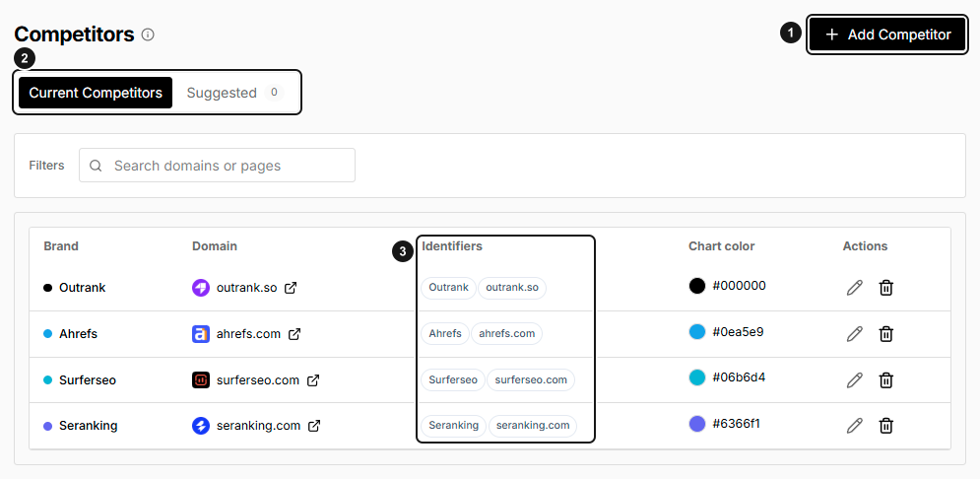Click the #06b6d4 cyan color swatch
The height and width of the screenshot is (479, 980).
click(x=697, y=377)
